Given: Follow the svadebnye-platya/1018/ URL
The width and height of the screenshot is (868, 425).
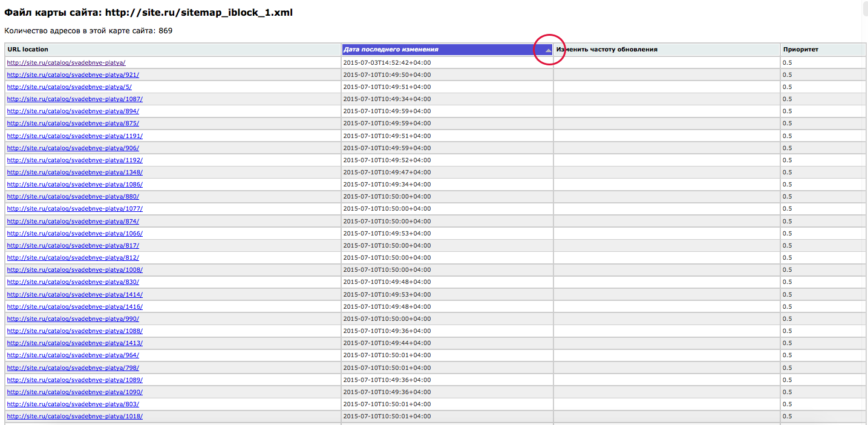Looking at the screenshot, I should pyautogui.click(x=74, y=417).
